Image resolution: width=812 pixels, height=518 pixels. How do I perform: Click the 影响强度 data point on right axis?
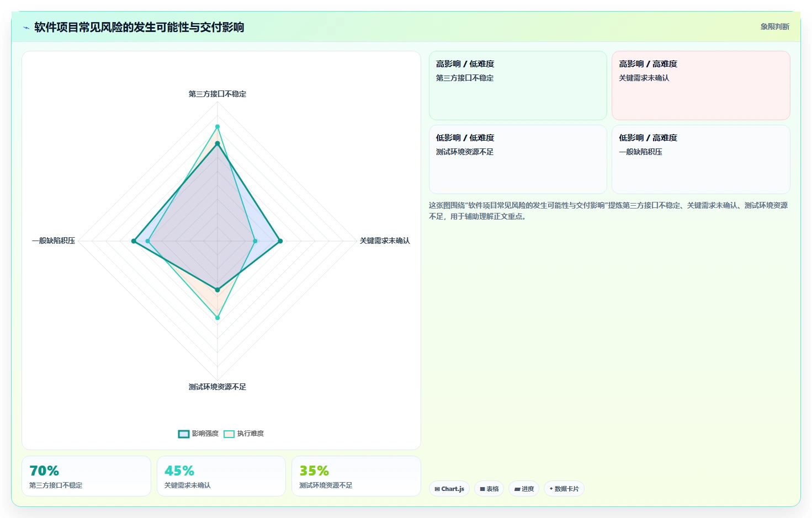click(280, 241)
